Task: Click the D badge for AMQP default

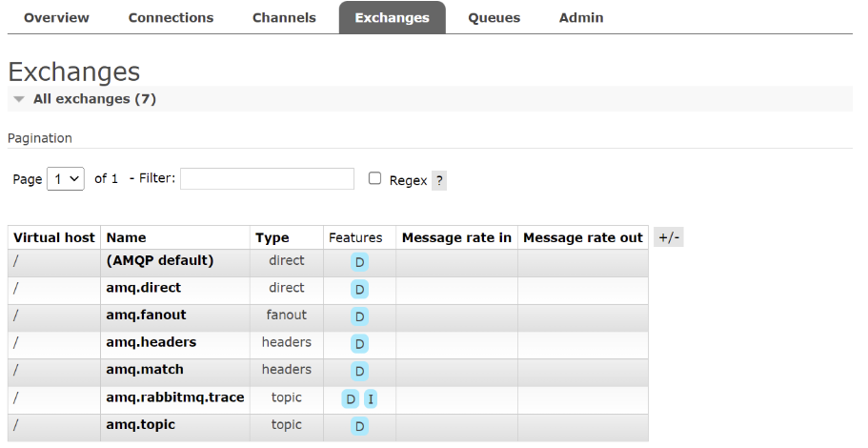Action: coord(359,262)
